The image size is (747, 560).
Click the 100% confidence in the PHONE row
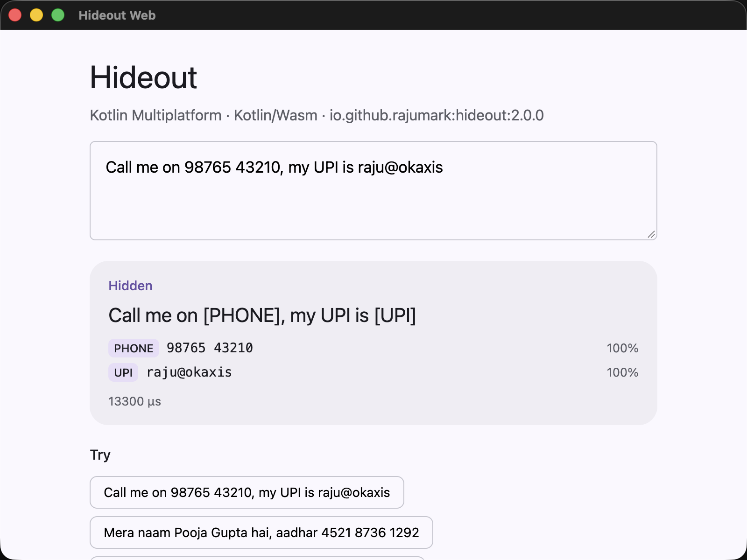tap(622, 348)
